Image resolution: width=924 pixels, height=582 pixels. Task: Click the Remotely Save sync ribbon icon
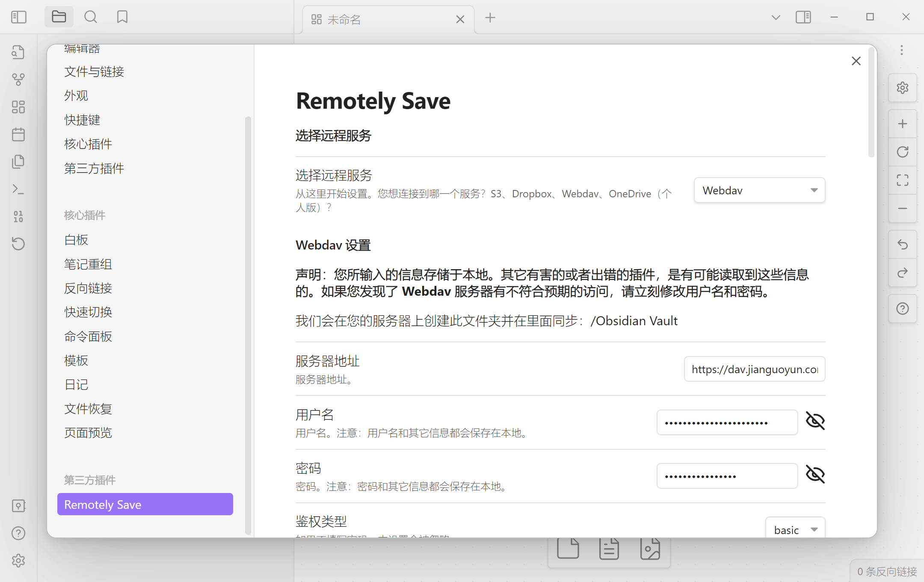point(18,244)
